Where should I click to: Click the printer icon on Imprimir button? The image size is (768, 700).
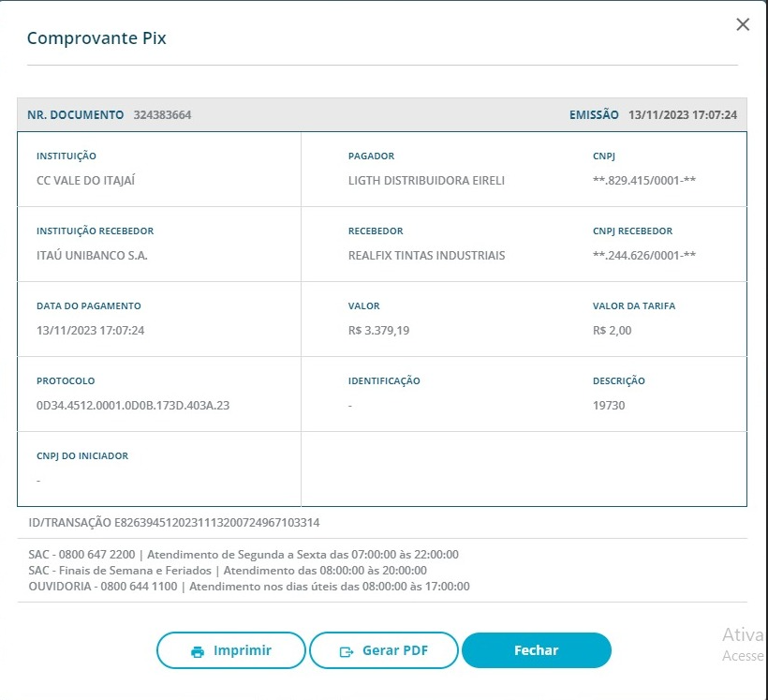(x=197, y=651)
